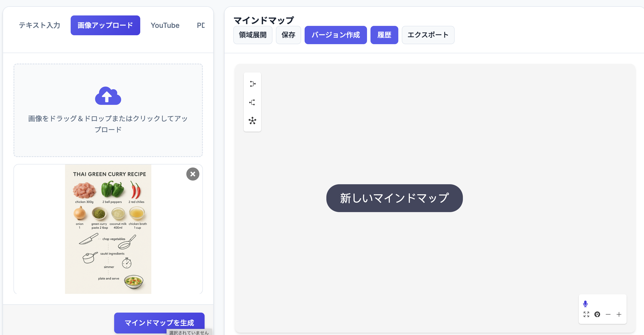Click the fullscreen expand arrows icon

(586, 314)
